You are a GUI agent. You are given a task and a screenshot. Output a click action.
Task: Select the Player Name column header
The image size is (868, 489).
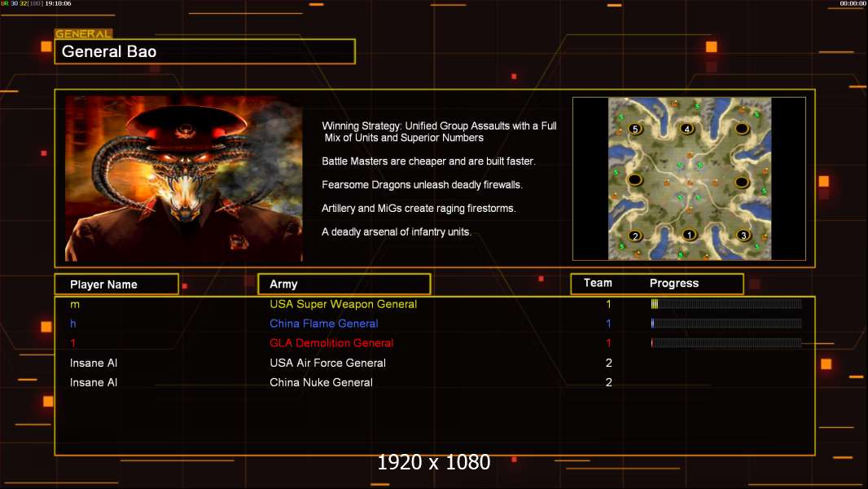(x=116, y=284)
